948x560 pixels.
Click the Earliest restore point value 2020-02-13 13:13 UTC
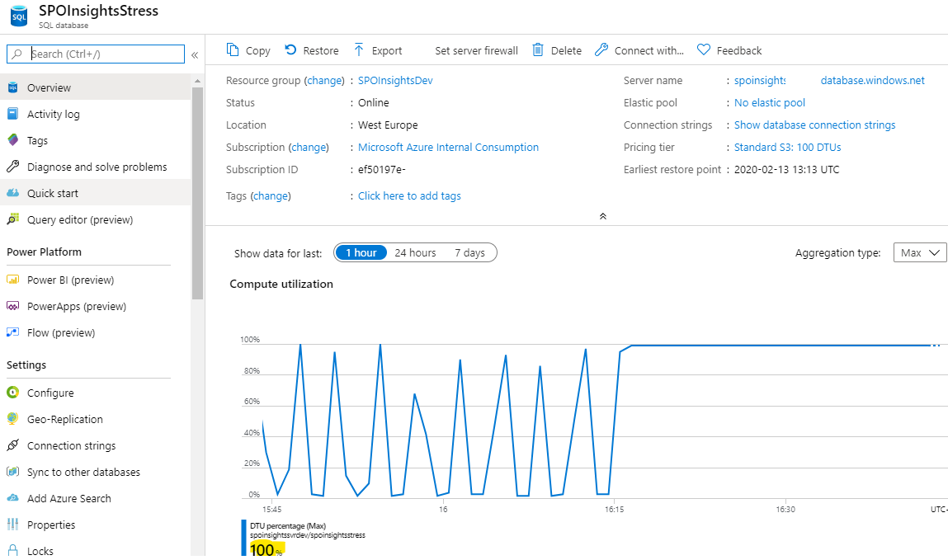click(786, 169)
